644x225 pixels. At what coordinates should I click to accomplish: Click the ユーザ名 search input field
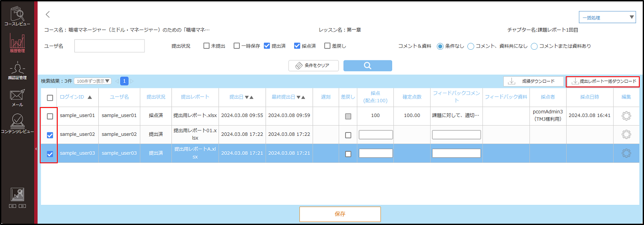point(109,46)
